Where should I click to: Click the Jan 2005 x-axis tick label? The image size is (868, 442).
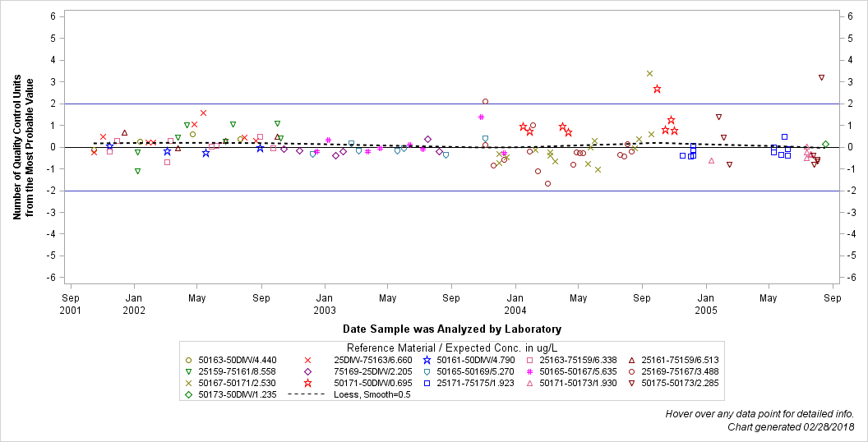coord(706,304)
